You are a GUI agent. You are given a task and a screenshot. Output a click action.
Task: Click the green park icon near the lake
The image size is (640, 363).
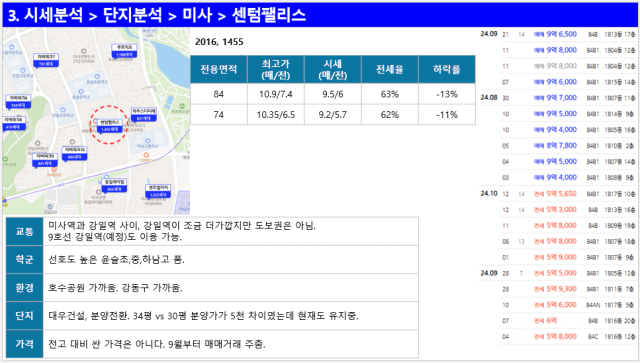tap(182, 106)
